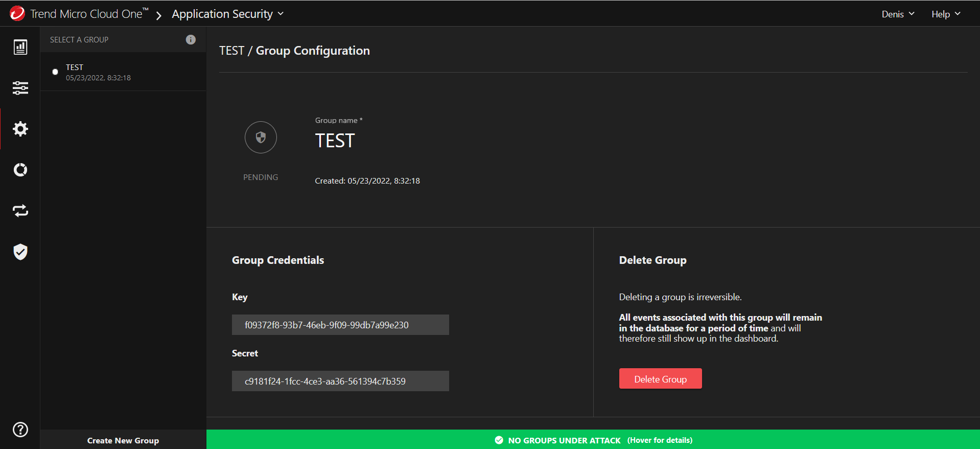980x449 pixels.
Task: Click the Trend Micro Cloud One logo
Action: click(17, 14)
